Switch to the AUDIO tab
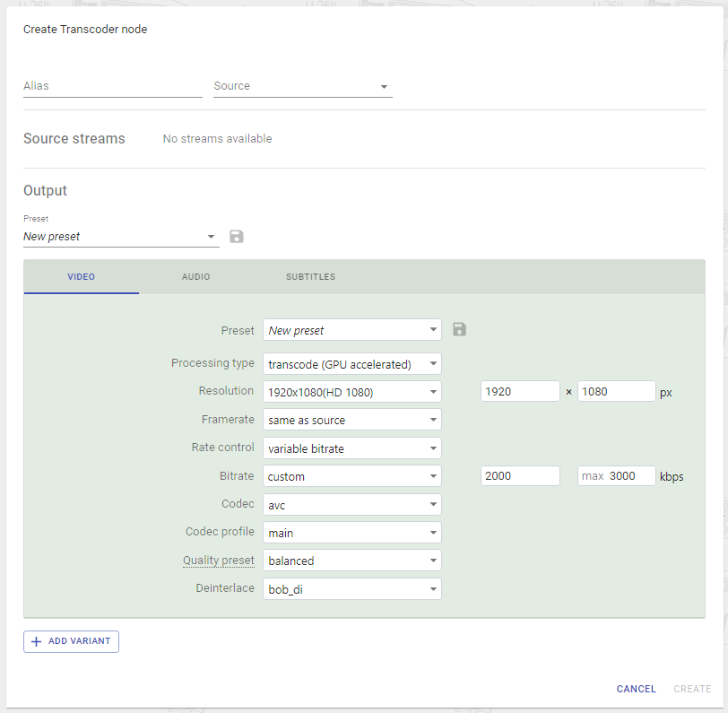728x713 pixels. [195, 276]
